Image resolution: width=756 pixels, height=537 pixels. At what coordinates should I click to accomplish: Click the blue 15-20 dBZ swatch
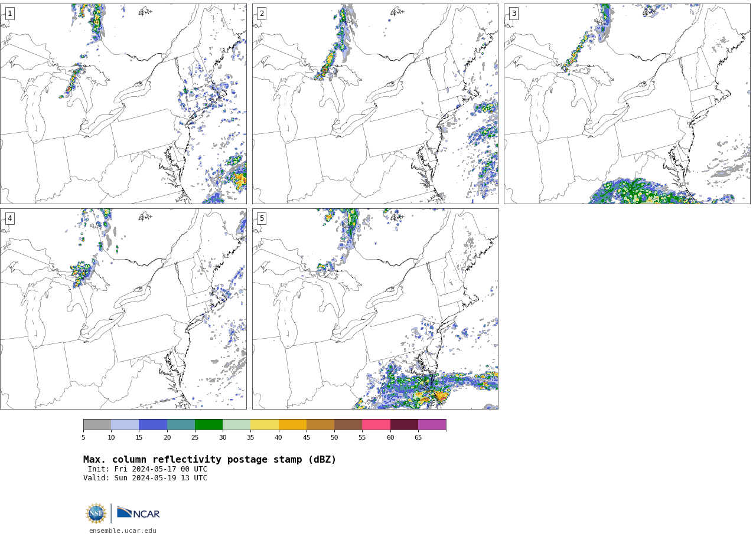tap(153, 425)
